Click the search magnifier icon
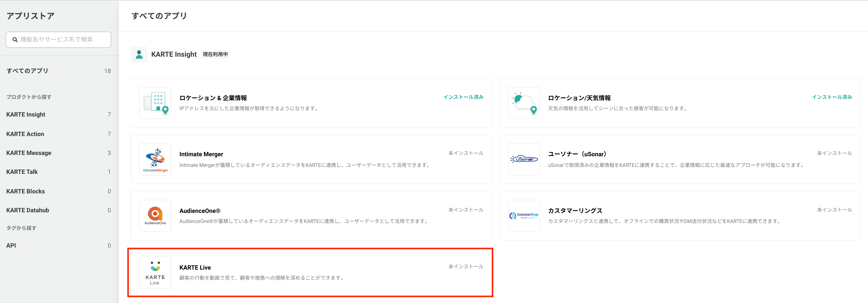Viewport: 868px width, 303px height. (15, 40)
